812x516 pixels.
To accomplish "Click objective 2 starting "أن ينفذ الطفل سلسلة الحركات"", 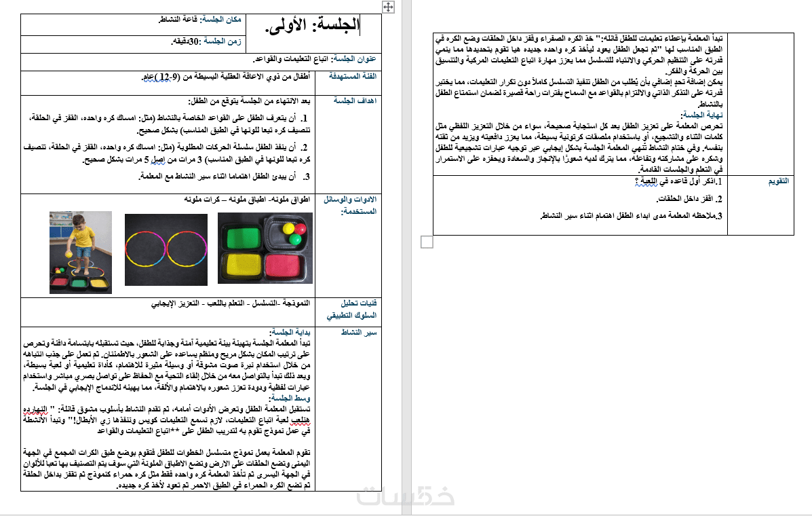I will [x=167, y=153].
